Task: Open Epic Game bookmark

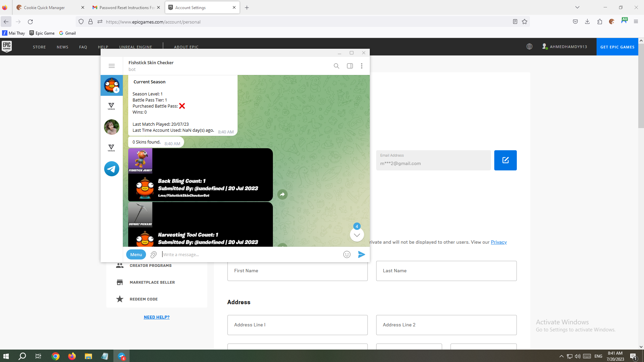Action: [x=42, y=33]
